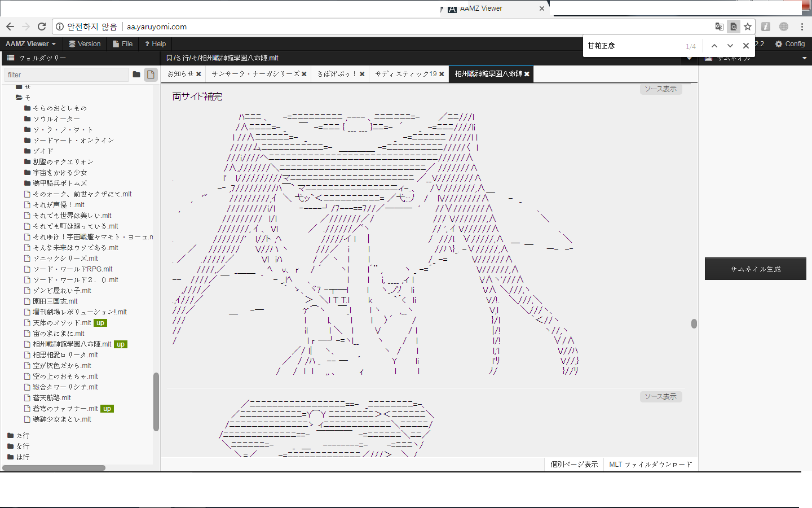The image size is (812, 508).
Task: Bookmark this page with the star icon
Action: tap(748, 27)
